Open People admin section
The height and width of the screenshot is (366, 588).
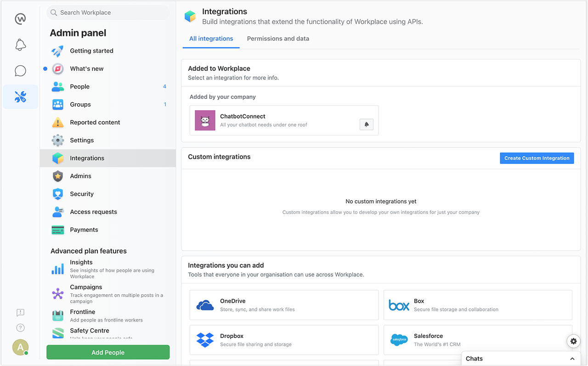pos(108,87)
